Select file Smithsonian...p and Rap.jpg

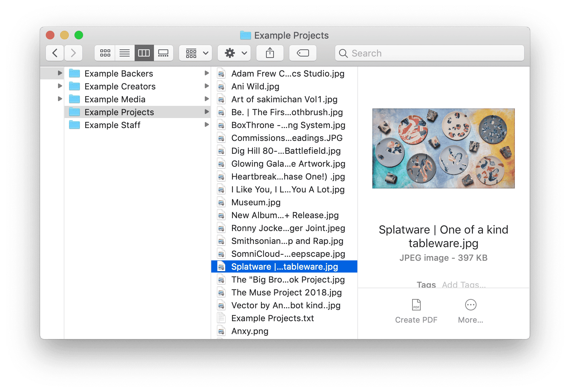coord(284,241)
